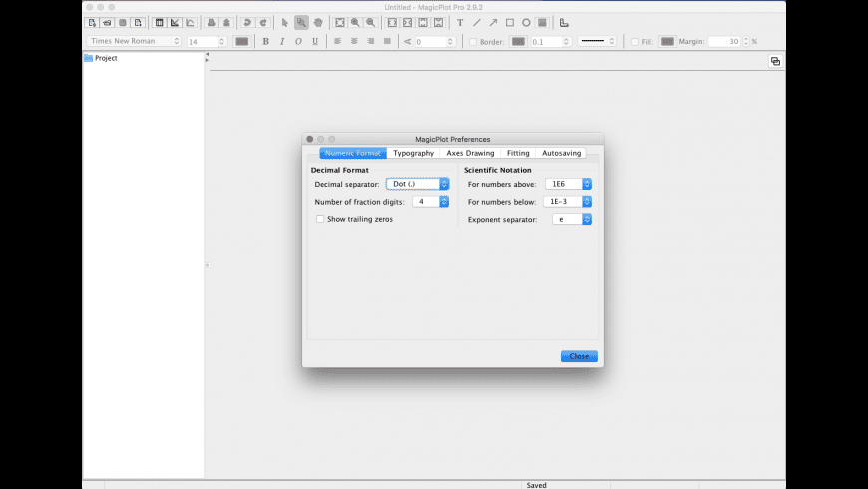Click the Margin value stepper
Image resolution: width=868 pixels, height=489 pixels.
[746, 42]
